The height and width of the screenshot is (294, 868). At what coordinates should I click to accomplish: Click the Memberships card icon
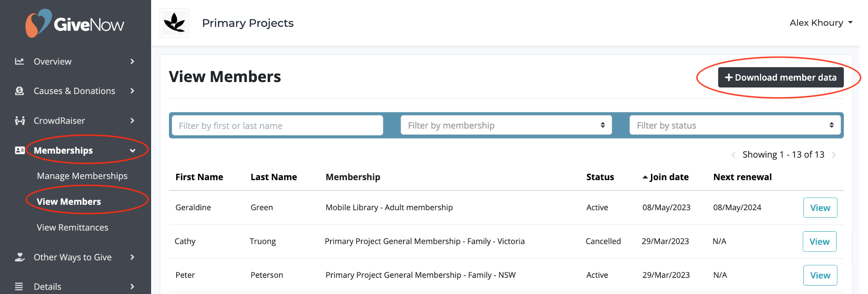[x=20, y=150]
